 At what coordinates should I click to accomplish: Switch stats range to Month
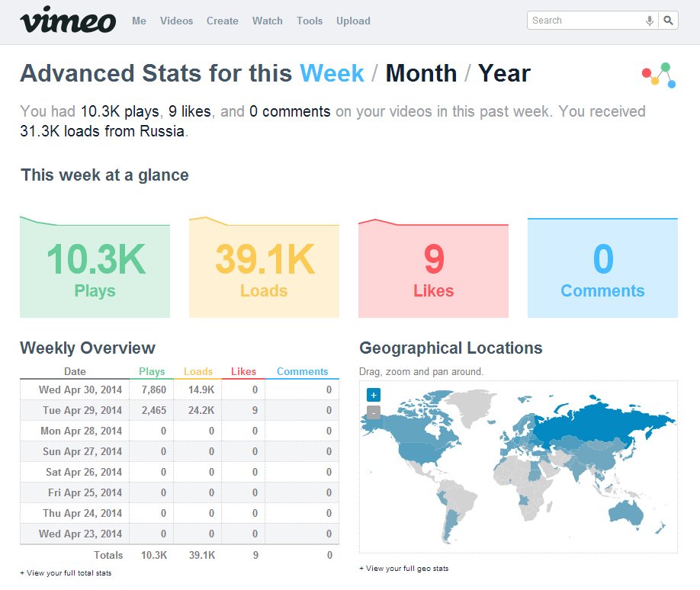(x=421, y=73)
